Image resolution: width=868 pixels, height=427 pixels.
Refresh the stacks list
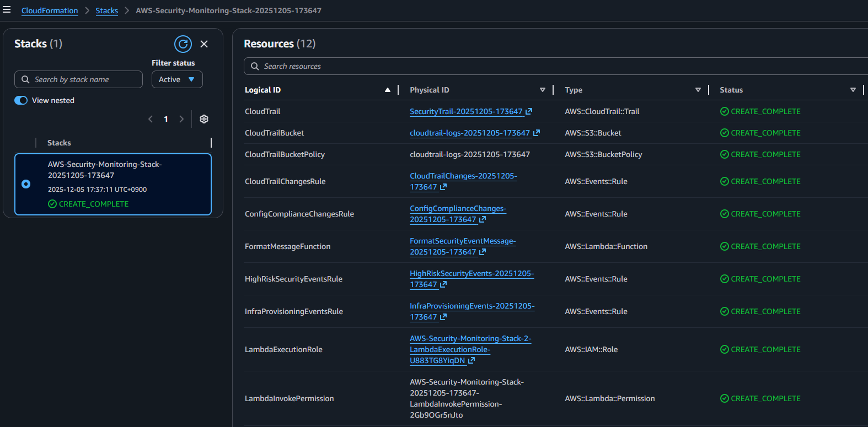coord(183,44)
